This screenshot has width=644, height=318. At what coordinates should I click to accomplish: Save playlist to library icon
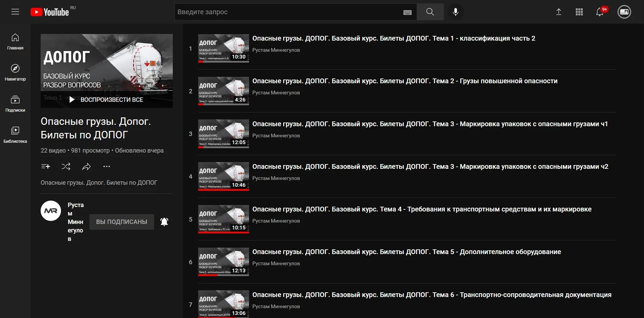[x=45, y=166]
